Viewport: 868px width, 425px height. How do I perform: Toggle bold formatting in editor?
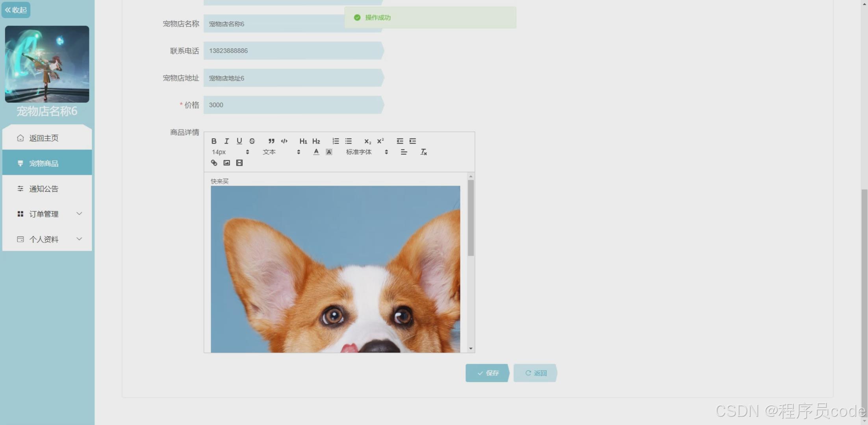(214, 141)
